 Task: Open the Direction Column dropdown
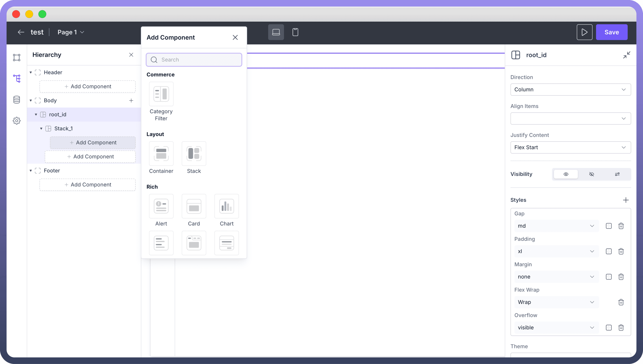pyautogui.click(x=570, y=89)
